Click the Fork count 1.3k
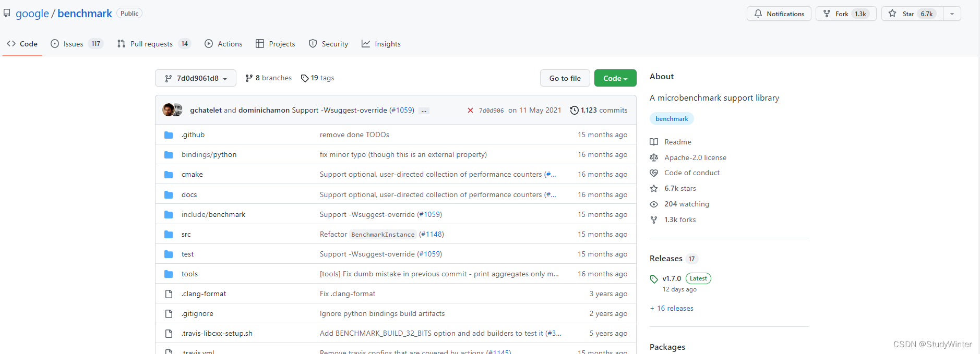The width and height of the screenshot is (980, 354). click(x=861, y=14)
